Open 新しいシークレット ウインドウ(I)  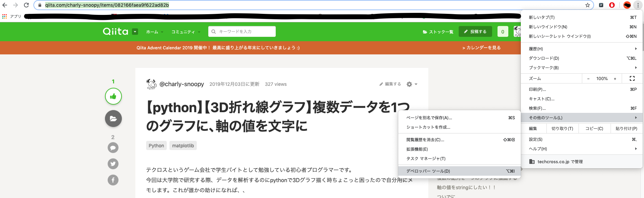pyautogui.click(x=582, y=36)
